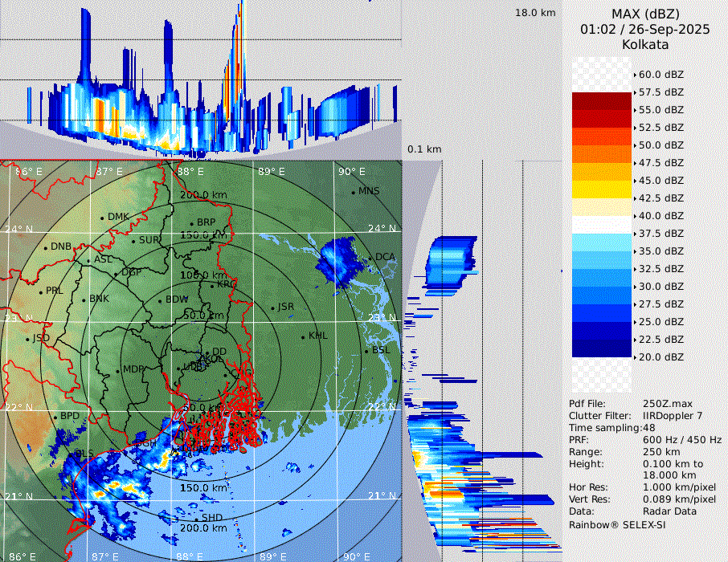Click the BPD station marker
Image resolution: width=728 pixels, height=562 pixels.
[x=55, y=417]
